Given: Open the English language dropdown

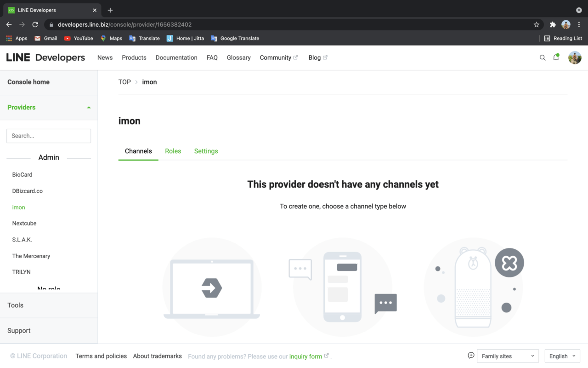Looking at the screenshot, I should (x=562, y=356).
